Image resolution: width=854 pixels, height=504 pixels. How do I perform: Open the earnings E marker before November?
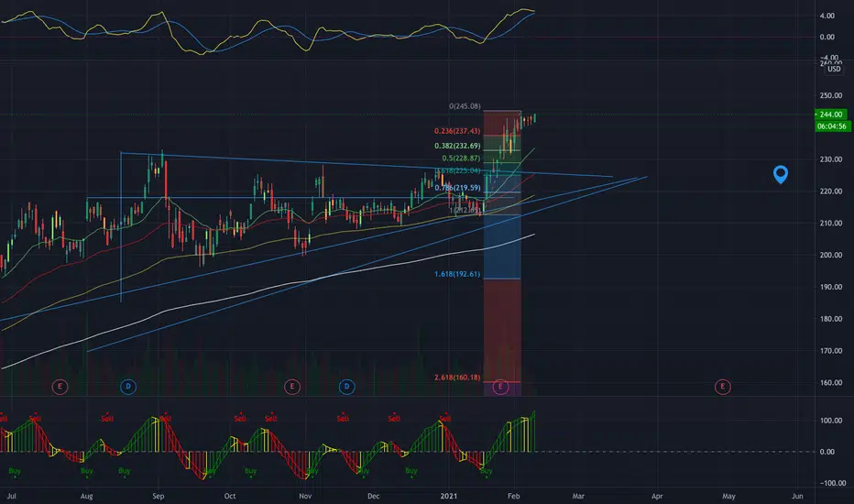(292, 387)
